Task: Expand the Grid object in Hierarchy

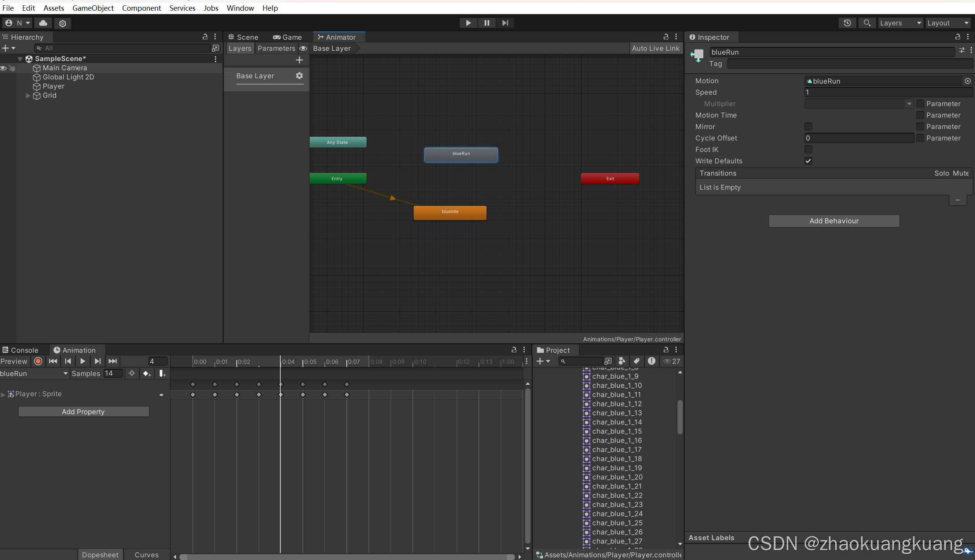Action: click(x=28, y=95)
